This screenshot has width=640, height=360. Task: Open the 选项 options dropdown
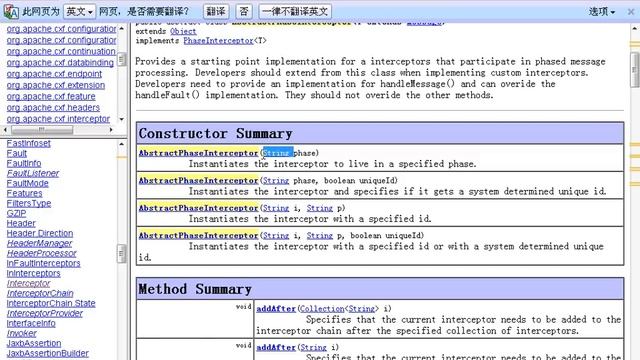602,11
